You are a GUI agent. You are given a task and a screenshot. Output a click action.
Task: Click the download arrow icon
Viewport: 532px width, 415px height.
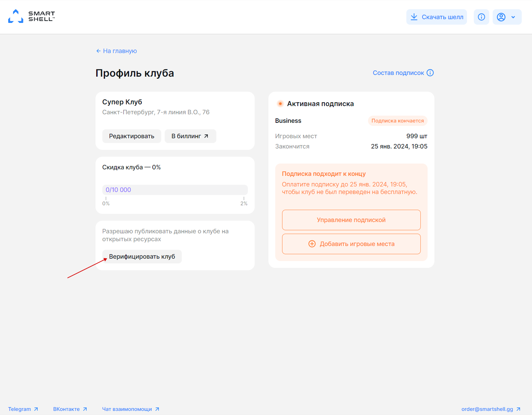(x=414, y=17)
